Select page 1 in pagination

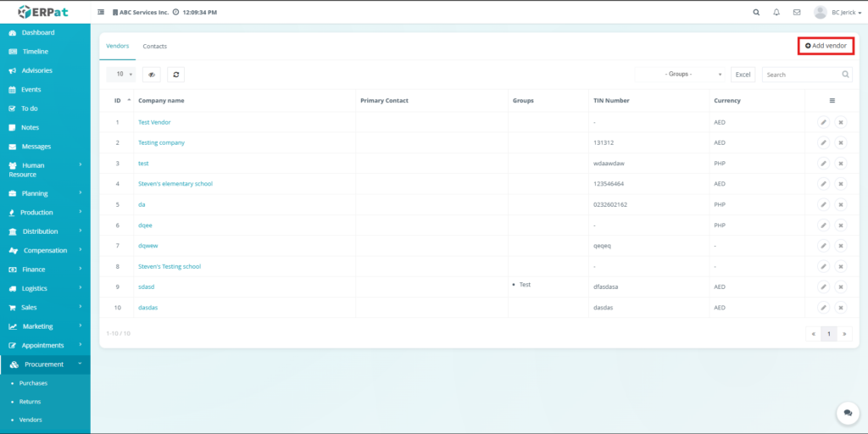[x=829, y=334]
